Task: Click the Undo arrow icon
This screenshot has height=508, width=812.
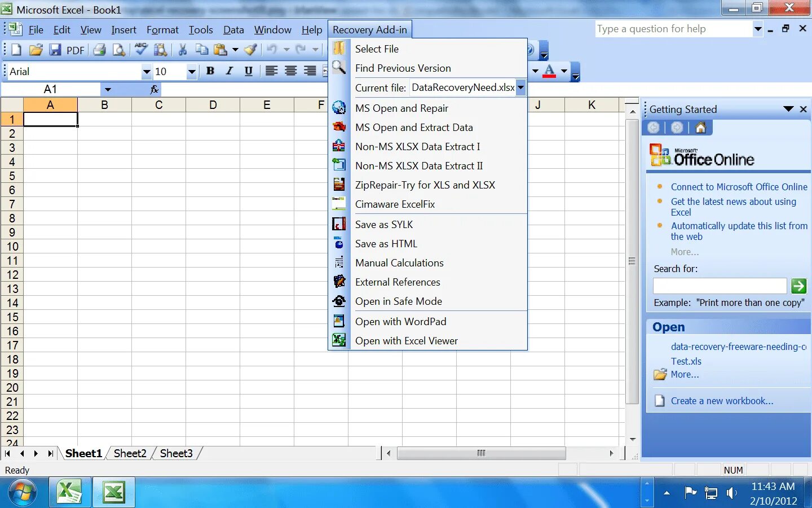Action: [x=272, y=50]
